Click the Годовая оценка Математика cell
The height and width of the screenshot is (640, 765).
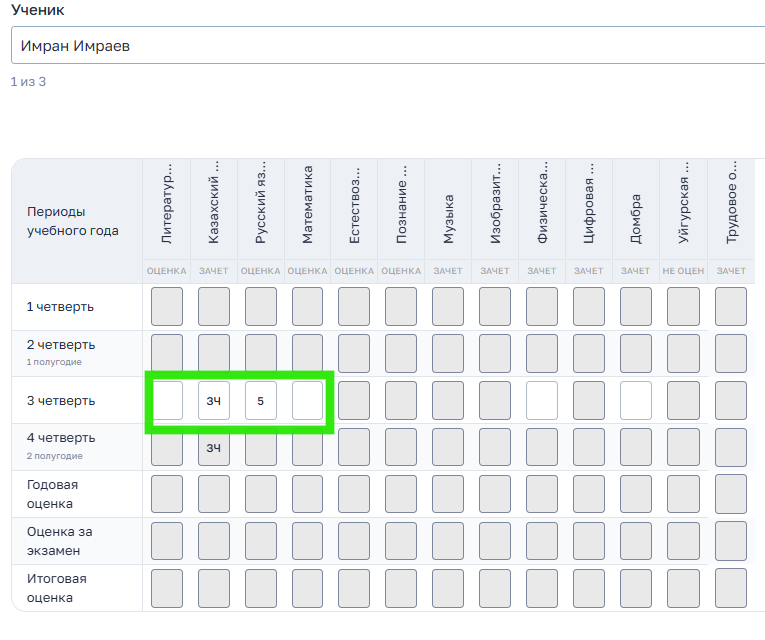coord(308,494)
